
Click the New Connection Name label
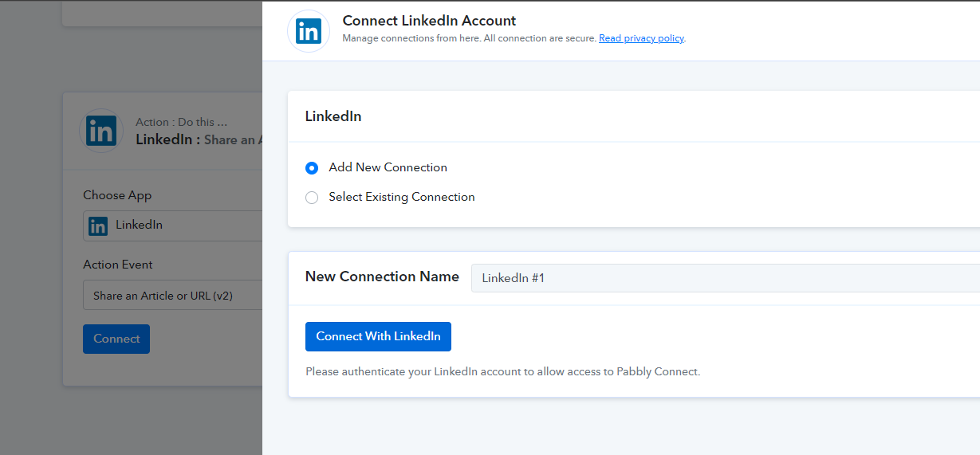click(x=382, y=277)
